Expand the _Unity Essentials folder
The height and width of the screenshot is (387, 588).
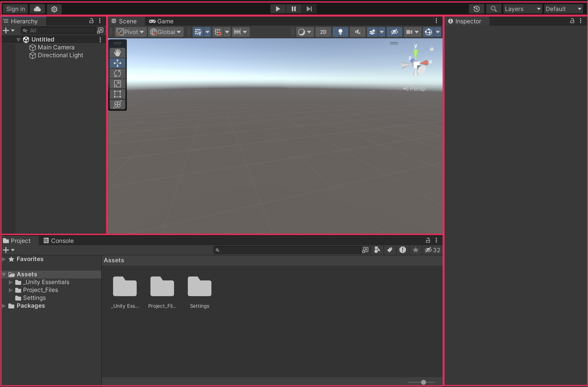[10, 282]
